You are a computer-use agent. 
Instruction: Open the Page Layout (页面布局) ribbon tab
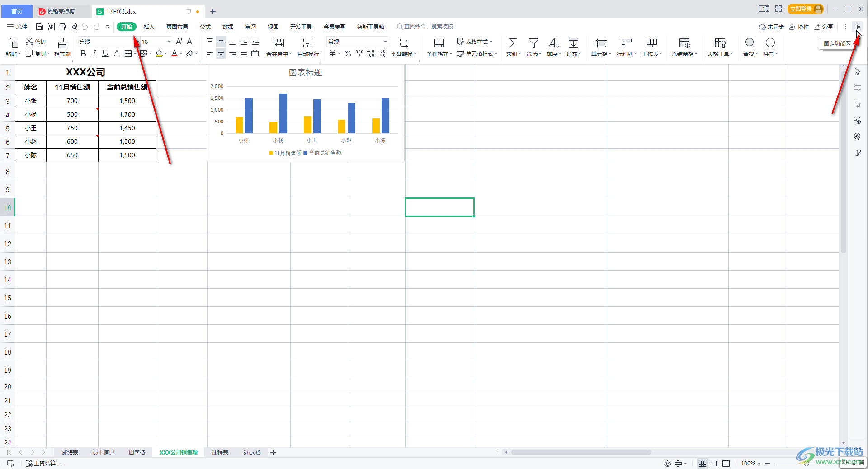click(x=177, y=27)
